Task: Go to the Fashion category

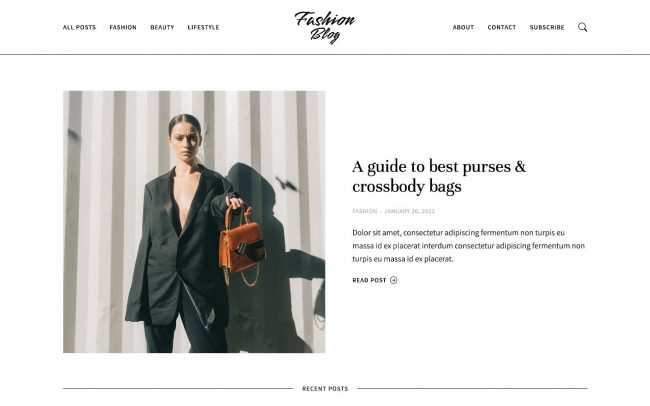Action: 123,27
